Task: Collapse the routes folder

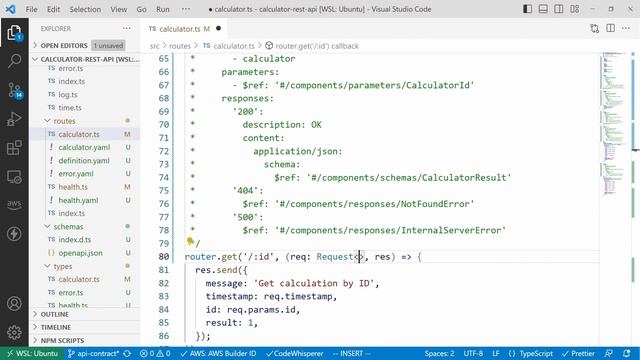Action: click(x=64, y=121)
